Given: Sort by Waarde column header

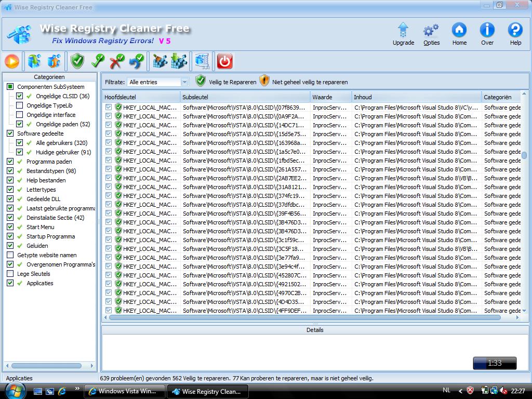Looking at the screenshot, I should pyautogui.click(x=331, y=97).
